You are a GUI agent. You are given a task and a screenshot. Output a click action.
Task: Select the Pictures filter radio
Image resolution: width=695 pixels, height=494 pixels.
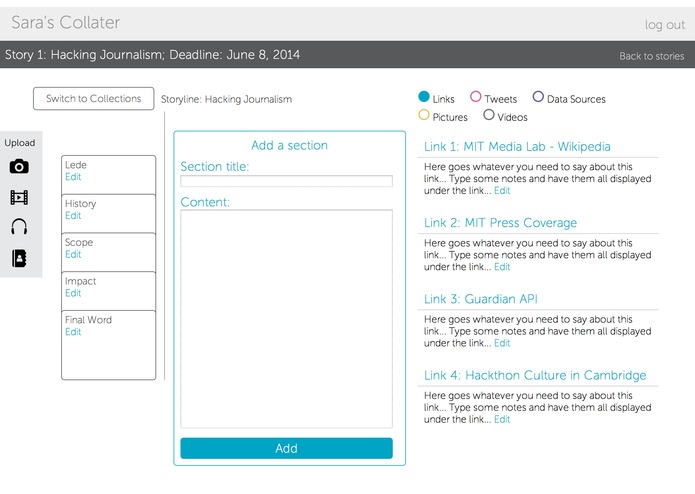(424, 115)
